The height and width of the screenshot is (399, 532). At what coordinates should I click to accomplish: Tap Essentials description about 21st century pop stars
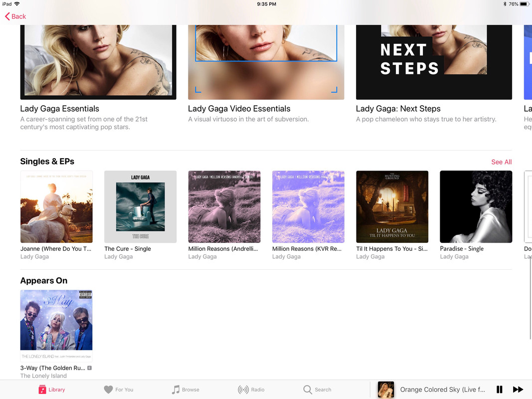pyautogui.click(x=84, y=123)
